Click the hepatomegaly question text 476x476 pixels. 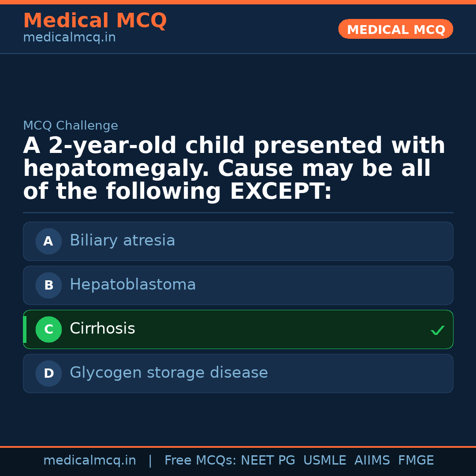click(x=234, y=169)
